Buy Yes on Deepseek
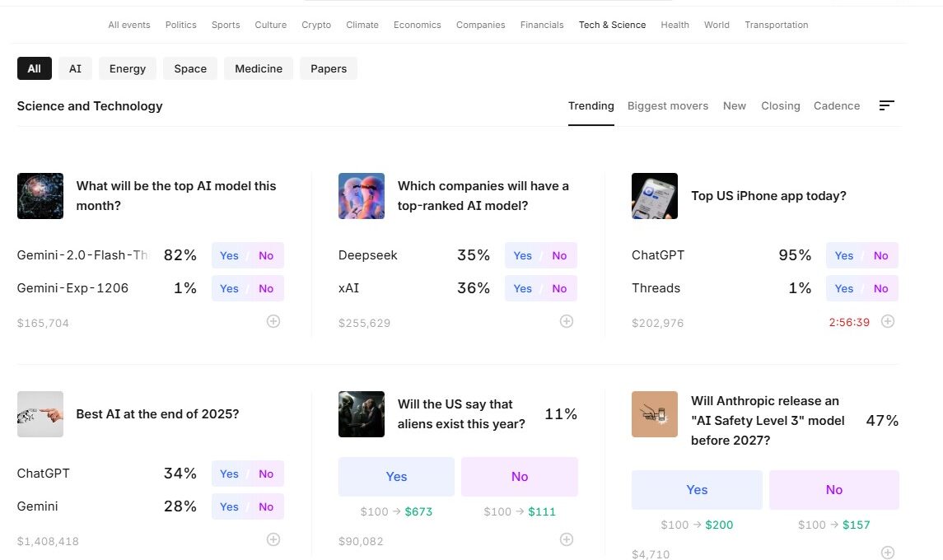 [522, 255]
